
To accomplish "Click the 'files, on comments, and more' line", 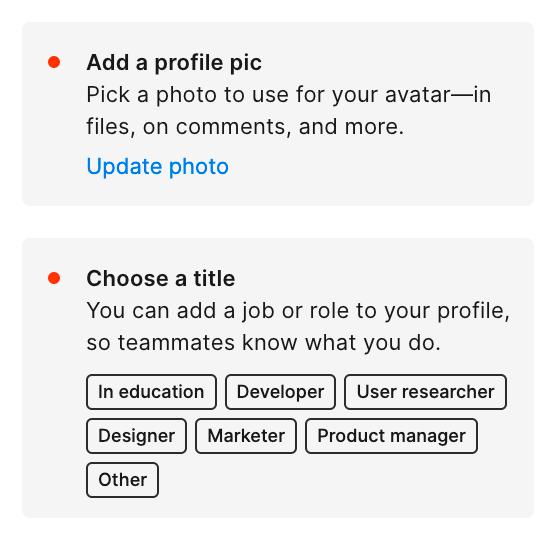I will [x=245, y=127].
